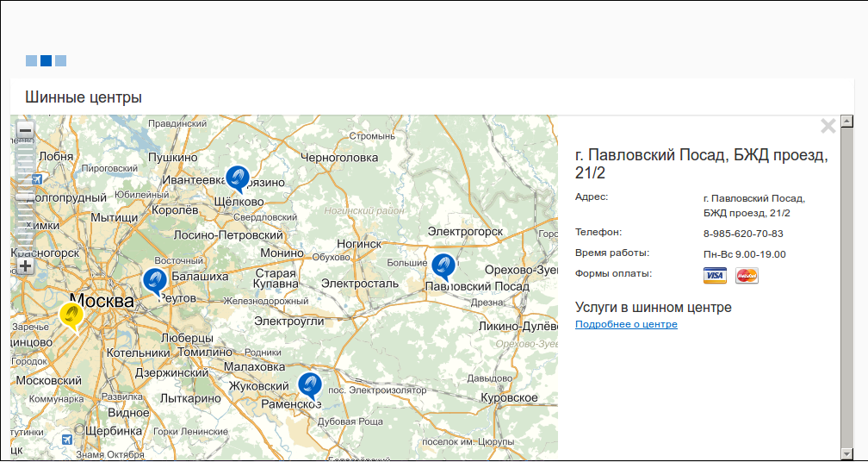
Task: Click the phone number 8-985-620-70-83
Action: point(743,234)
